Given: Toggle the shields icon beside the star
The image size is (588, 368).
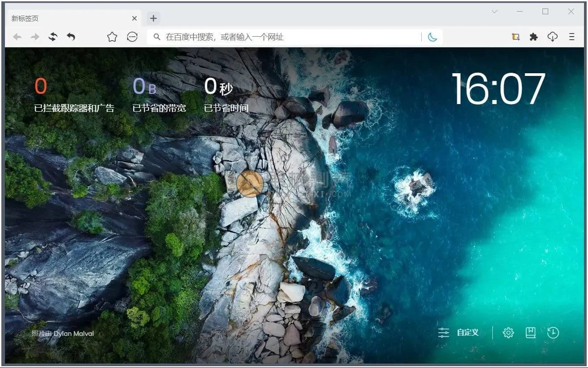Looking at the screenshot, I should click(132, 37).
